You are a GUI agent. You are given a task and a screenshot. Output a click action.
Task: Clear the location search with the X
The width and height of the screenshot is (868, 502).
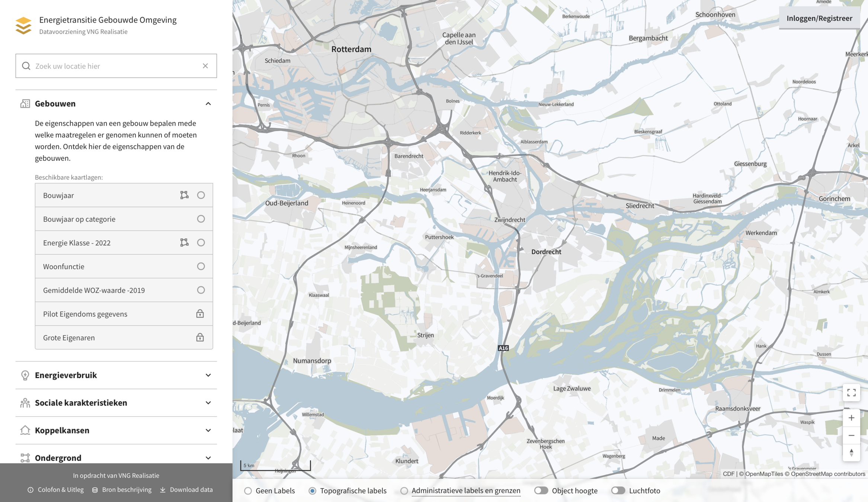click(205, 66)
